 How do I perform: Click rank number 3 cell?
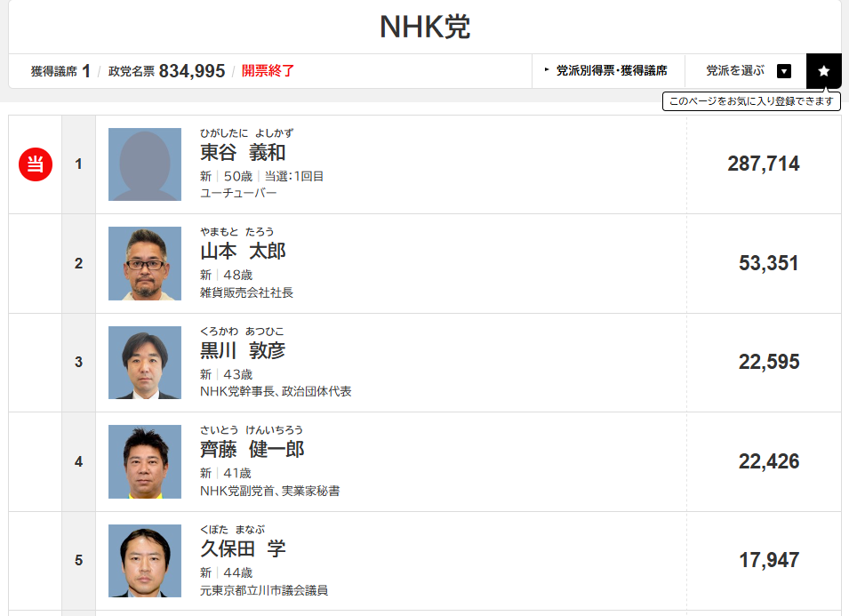coord(78,362)
